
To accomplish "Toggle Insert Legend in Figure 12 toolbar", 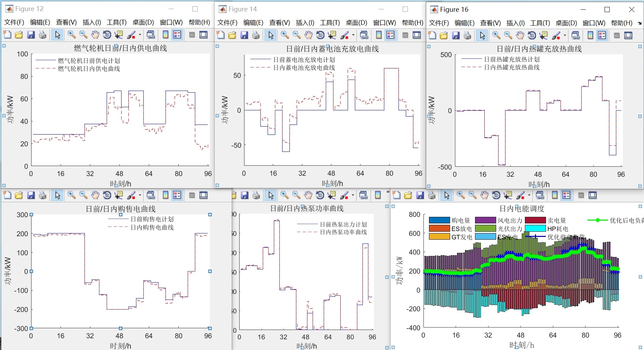I will 177,35.
